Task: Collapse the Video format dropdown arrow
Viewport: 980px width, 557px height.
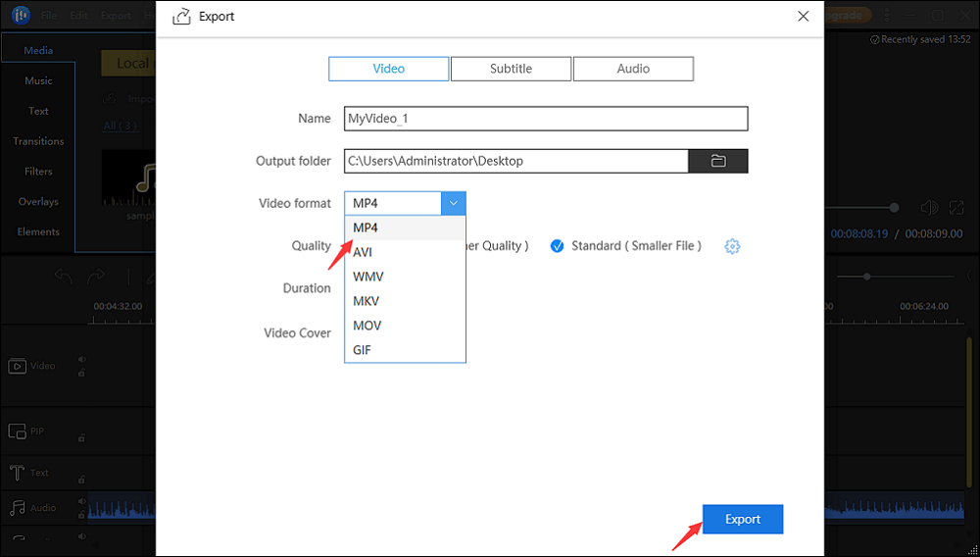Action: (454, 203)
